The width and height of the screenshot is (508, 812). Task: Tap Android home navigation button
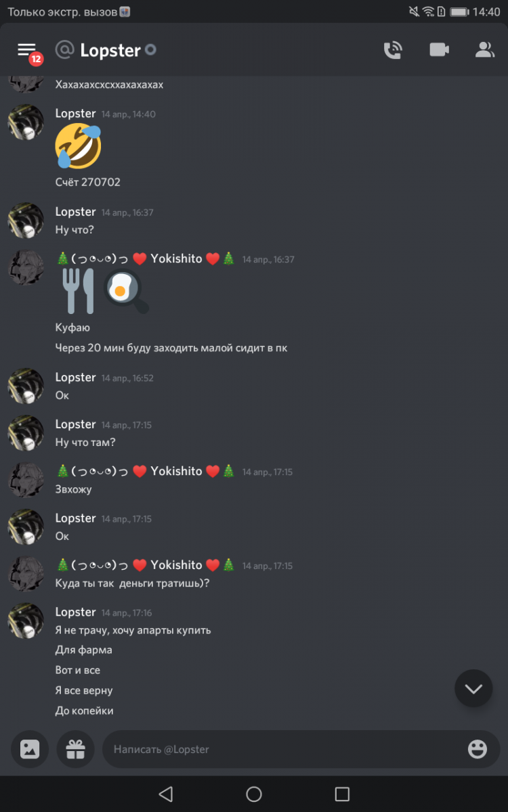(254, 794)
